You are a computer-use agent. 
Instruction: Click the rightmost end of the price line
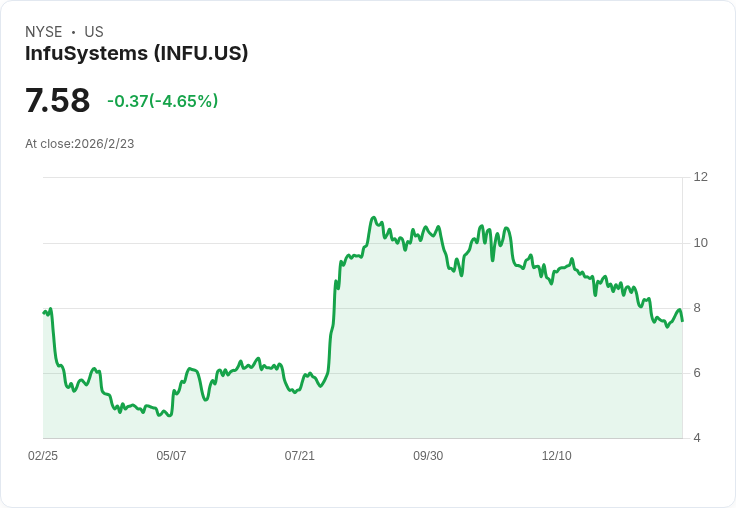682,320
